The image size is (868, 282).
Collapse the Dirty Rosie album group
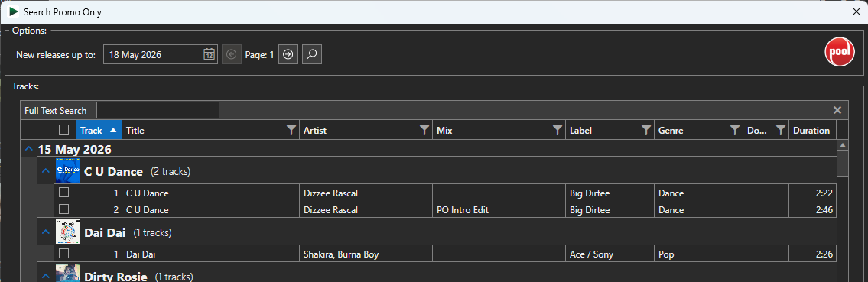point(46,276)
